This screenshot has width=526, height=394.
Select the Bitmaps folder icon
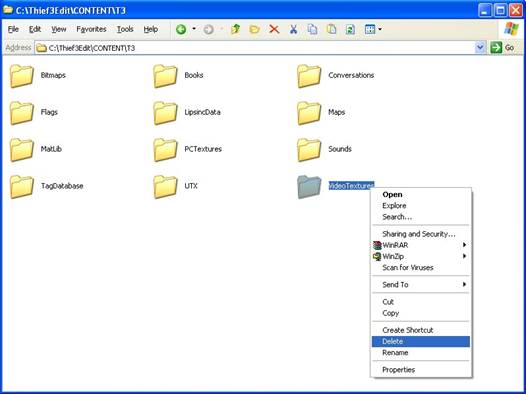tap(22, 76)
